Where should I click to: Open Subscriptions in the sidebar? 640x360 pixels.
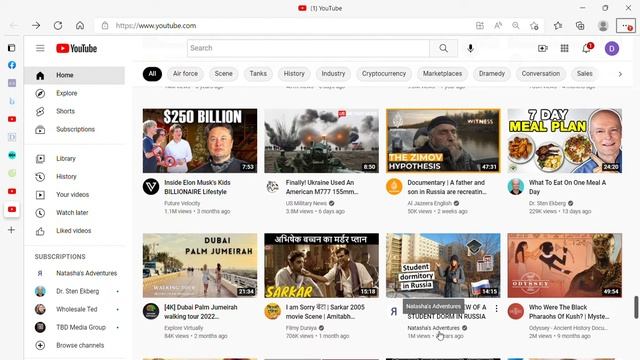(x=74, y=129)
